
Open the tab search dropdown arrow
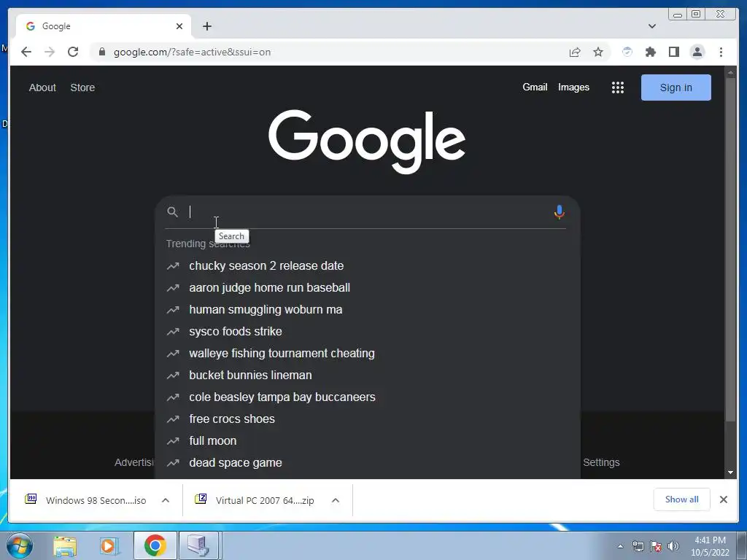[652, 26]
